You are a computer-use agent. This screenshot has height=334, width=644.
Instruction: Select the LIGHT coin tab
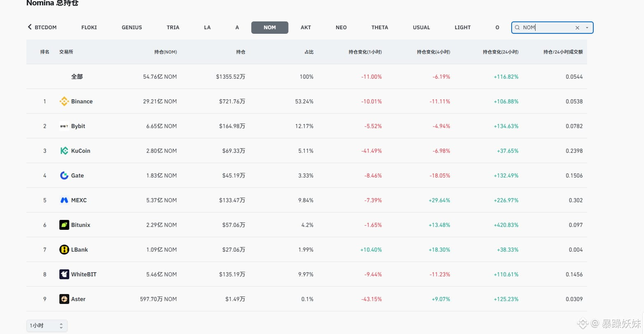click(463, 28)
